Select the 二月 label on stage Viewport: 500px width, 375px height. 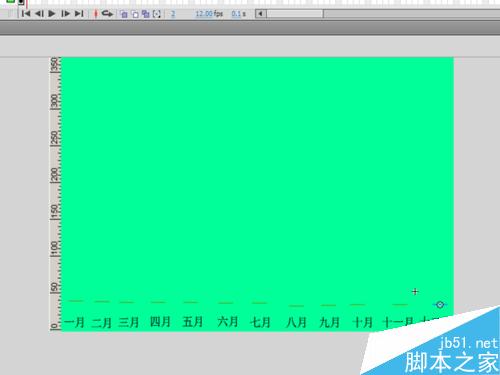pyautogui.click(x=101, y=322)
